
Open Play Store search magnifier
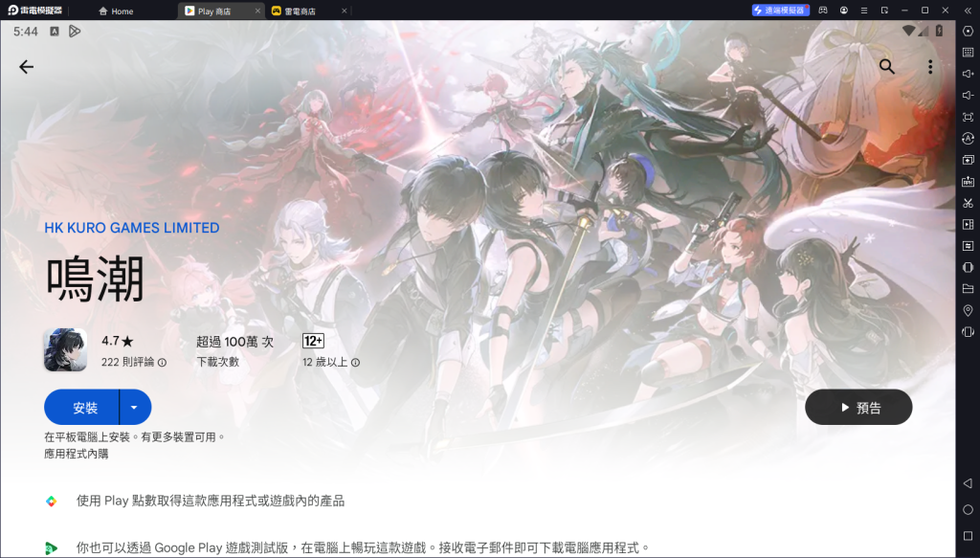[x=886, y=66]
